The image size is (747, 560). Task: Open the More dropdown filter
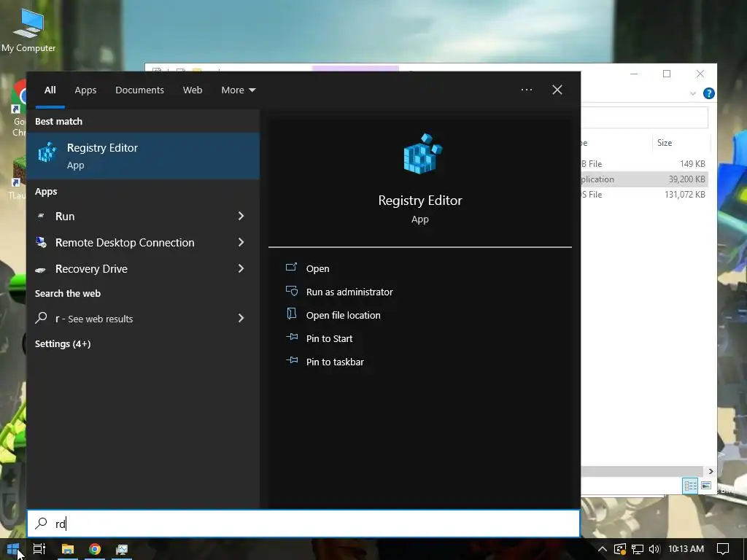pos(239,90)
